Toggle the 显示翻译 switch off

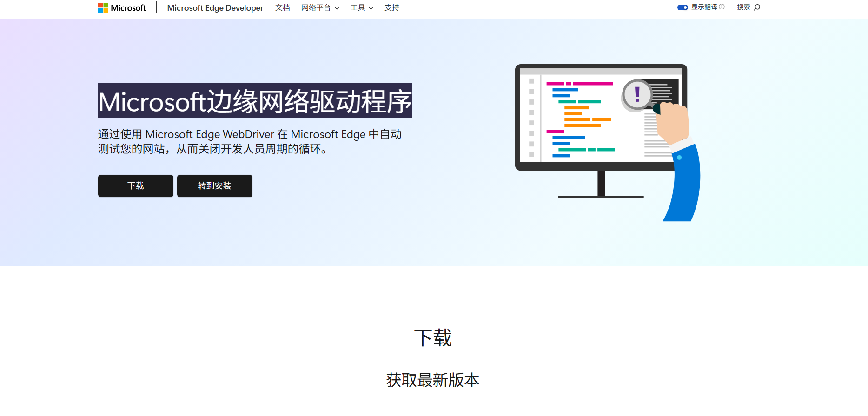point(682,7)
